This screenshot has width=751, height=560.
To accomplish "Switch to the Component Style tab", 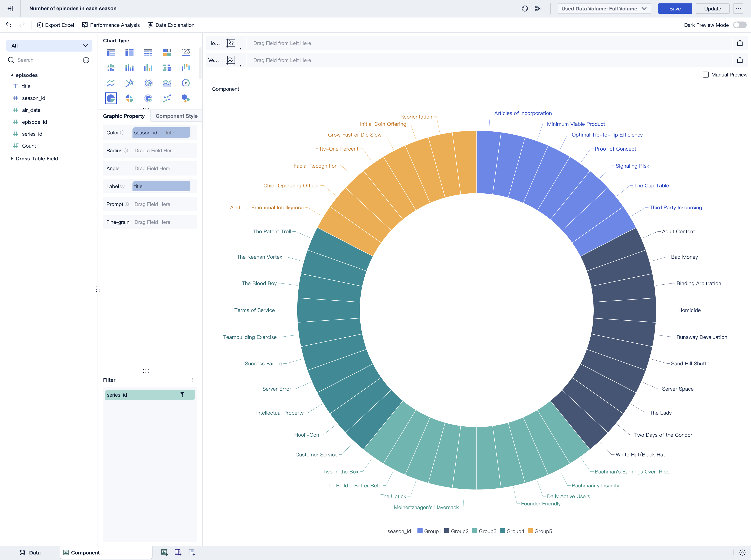I will click(x=176, y=116).
